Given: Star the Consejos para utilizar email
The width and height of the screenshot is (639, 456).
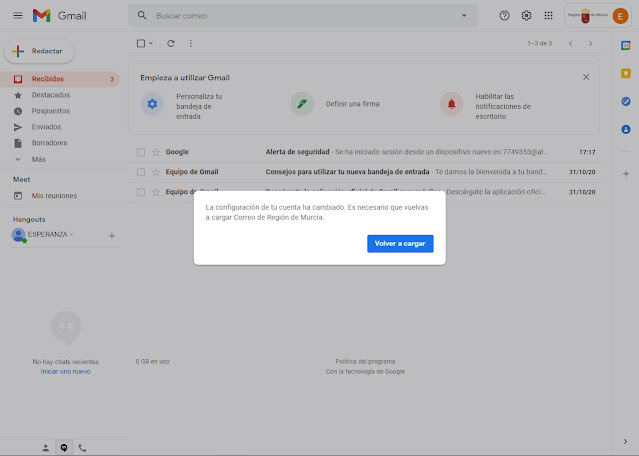Looking at the screenshot, I should 156,172.
